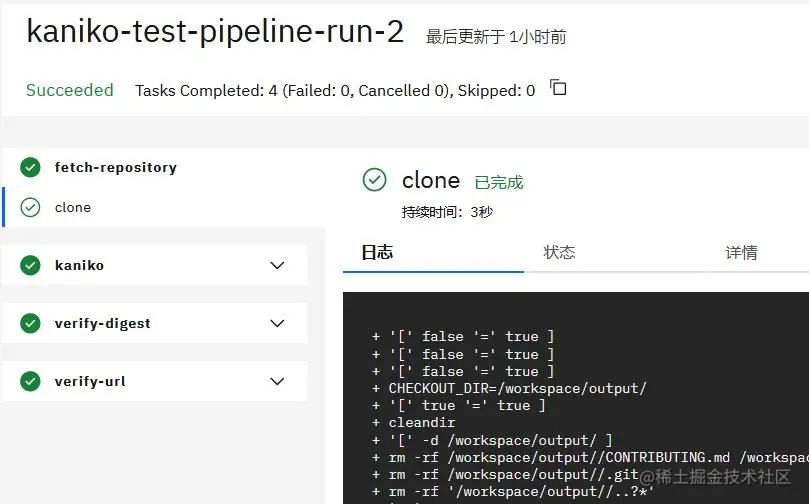
Task: Select the fetch-repository task
Action: point(116,167)
